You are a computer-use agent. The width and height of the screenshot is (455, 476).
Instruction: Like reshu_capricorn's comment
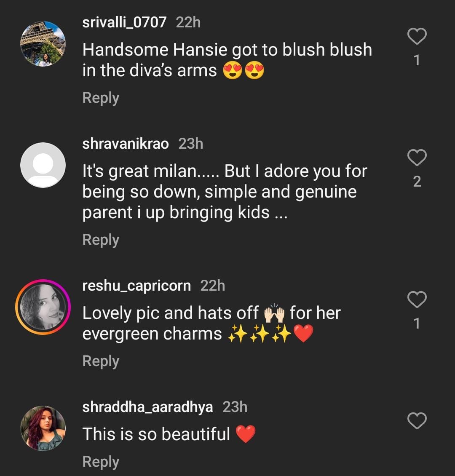[x=417, y=300]
